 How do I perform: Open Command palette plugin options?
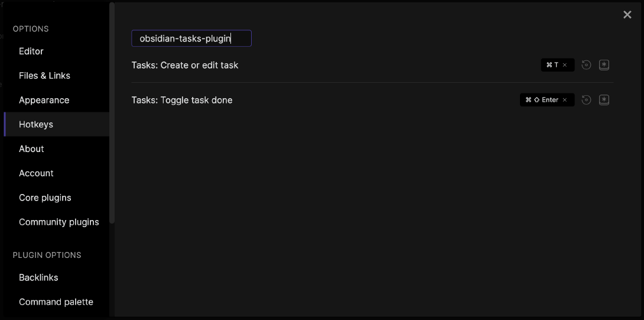[x=57, y=302]
